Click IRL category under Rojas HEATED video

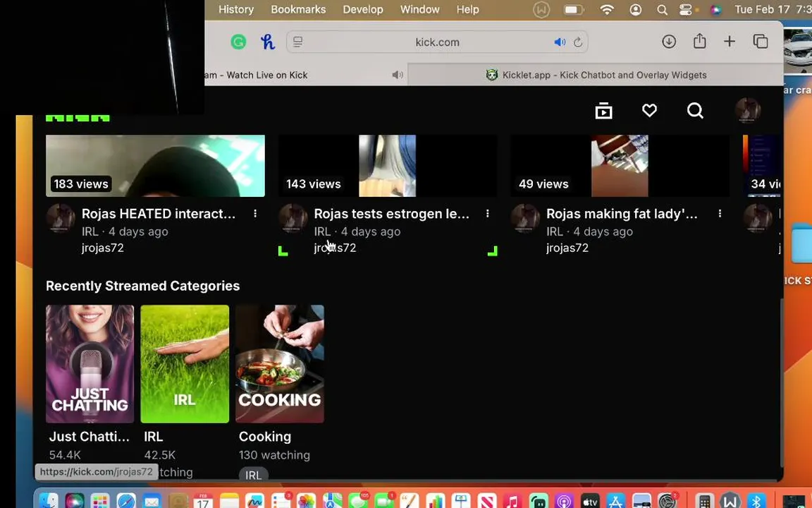(x=90, y=231)
